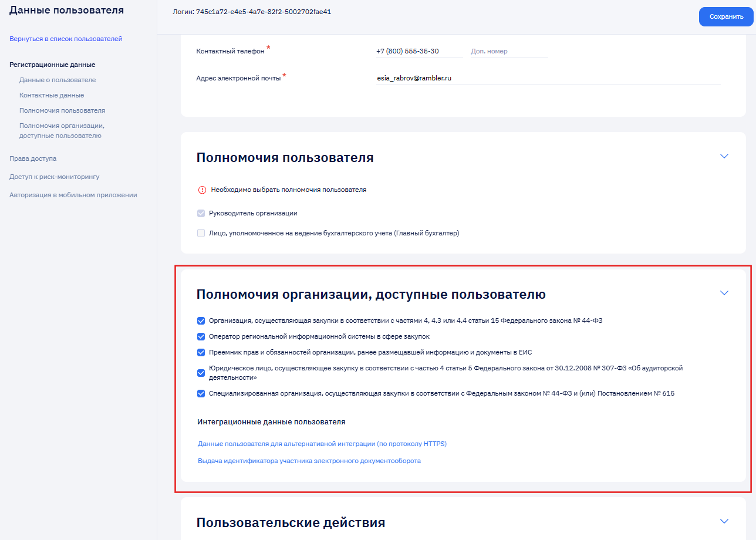Click the Доп. номер input field
Image resolution: width=756 pixels, height=540 pixels.
coord(509,51)
